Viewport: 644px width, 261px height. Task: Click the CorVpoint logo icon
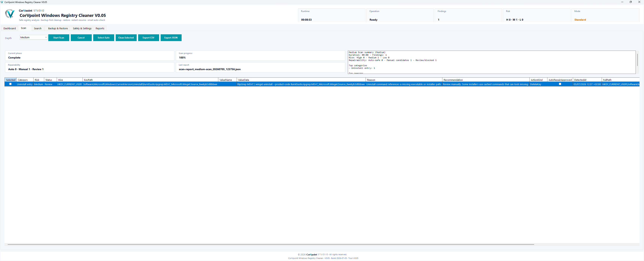pos(10,14)
